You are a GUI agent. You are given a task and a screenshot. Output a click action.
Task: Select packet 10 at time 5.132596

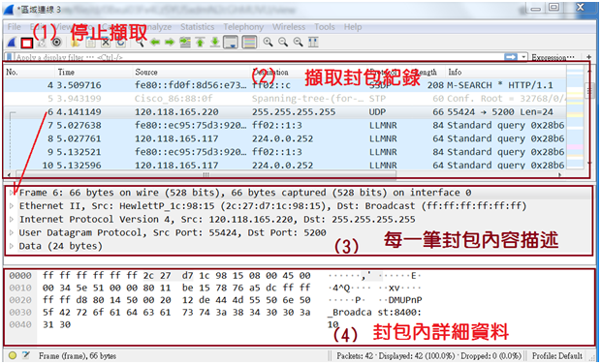(x=286, y=165)
